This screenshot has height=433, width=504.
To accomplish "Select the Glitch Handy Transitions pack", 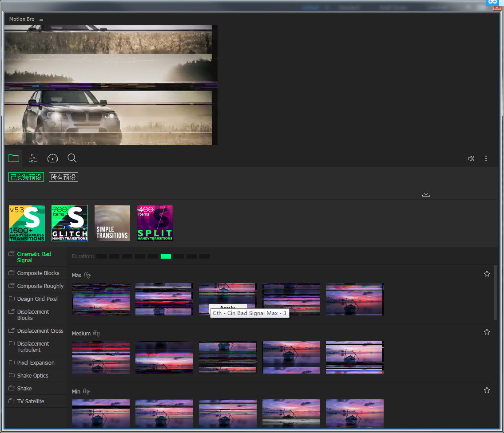I will click(x=70, y=223).
